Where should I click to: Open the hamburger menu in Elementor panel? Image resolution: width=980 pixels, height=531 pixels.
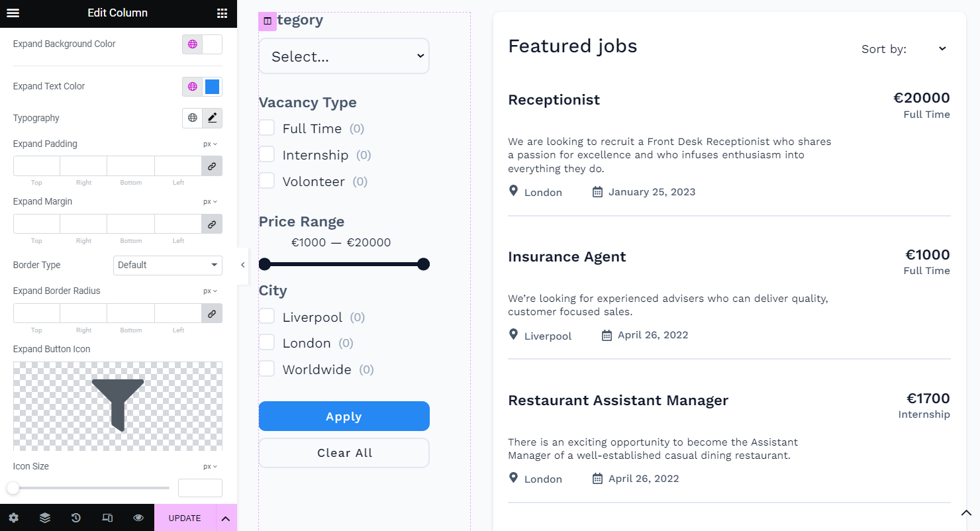13,13
